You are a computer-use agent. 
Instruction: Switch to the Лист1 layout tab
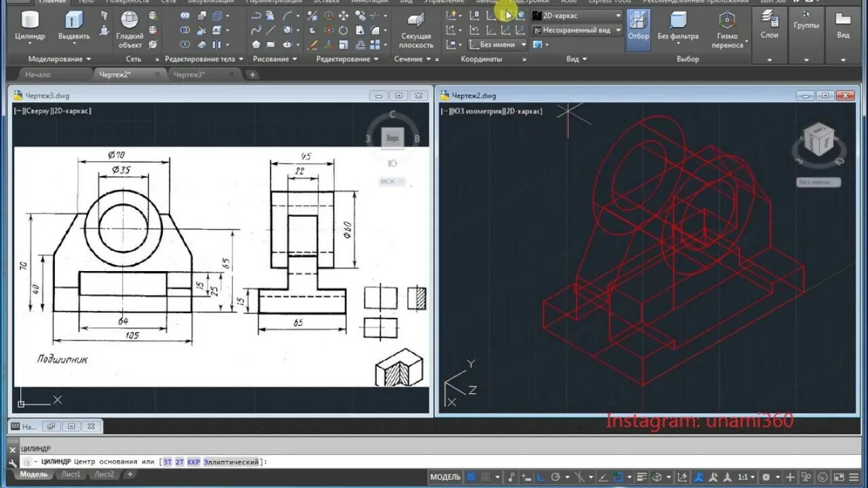tap(69, 474)
